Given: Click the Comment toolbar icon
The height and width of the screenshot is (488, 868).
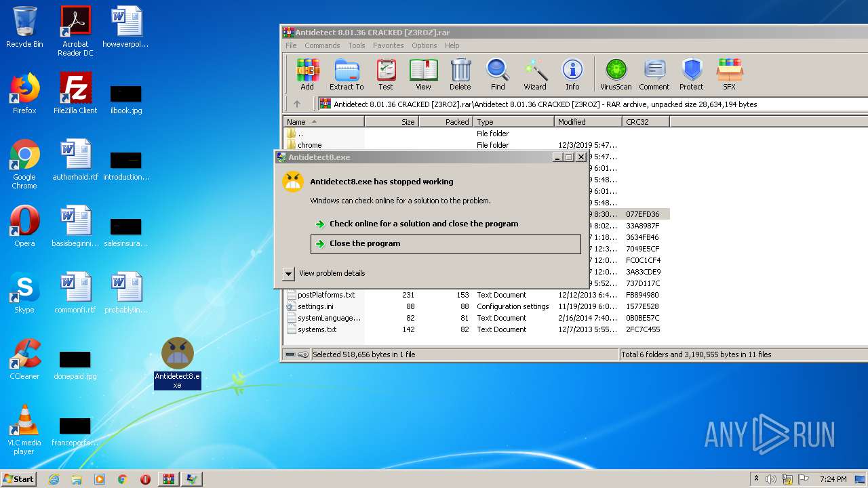Looking at the screenshot, I should pyautogui.click(x=654, y=75).
